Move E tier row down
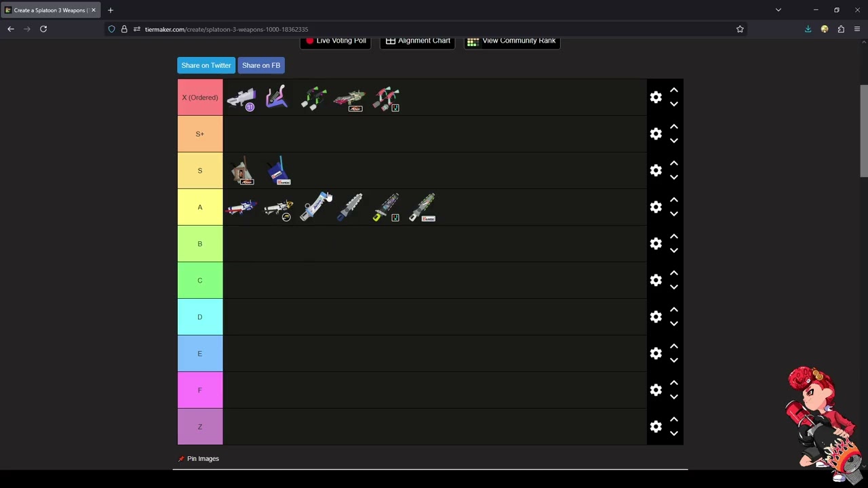The width and height of the screenshot is (868, 488). coord(674,361)
